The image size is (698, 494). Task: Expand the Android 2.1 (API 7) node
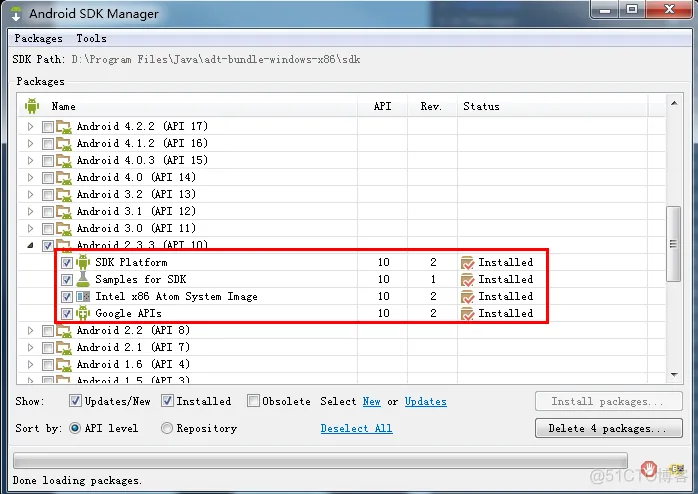30,347
